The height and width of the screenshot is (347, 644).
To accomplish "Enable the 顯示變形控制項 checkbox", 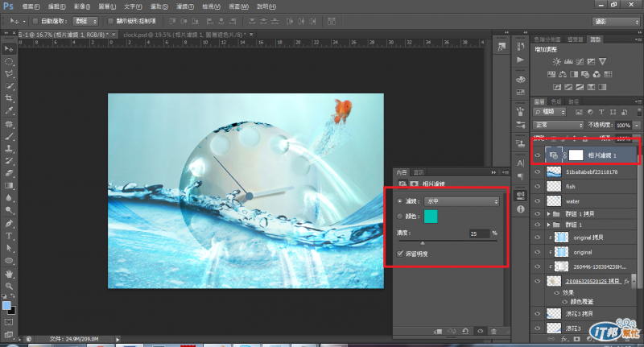I will [110, 21].
